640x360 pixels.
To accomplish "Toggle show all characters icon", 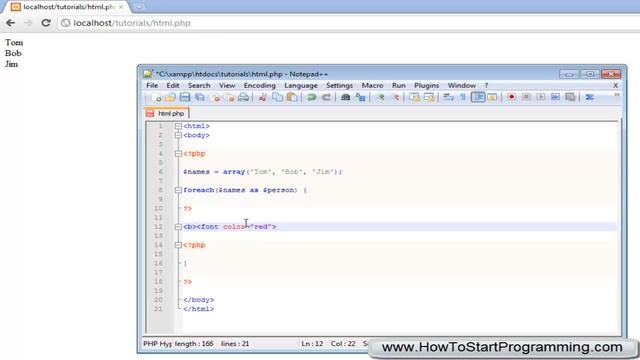I will click(463, 97).
